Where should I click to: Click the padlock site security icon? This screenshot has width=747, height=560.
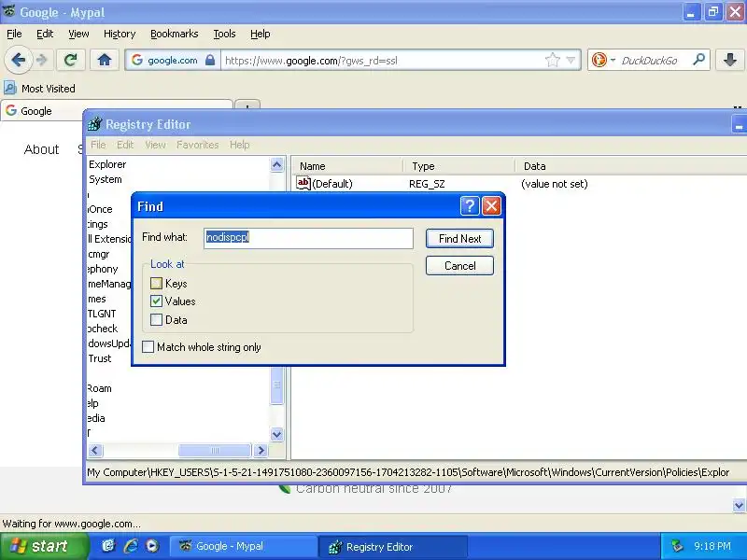pyautogui.click(x=210, y=61)
